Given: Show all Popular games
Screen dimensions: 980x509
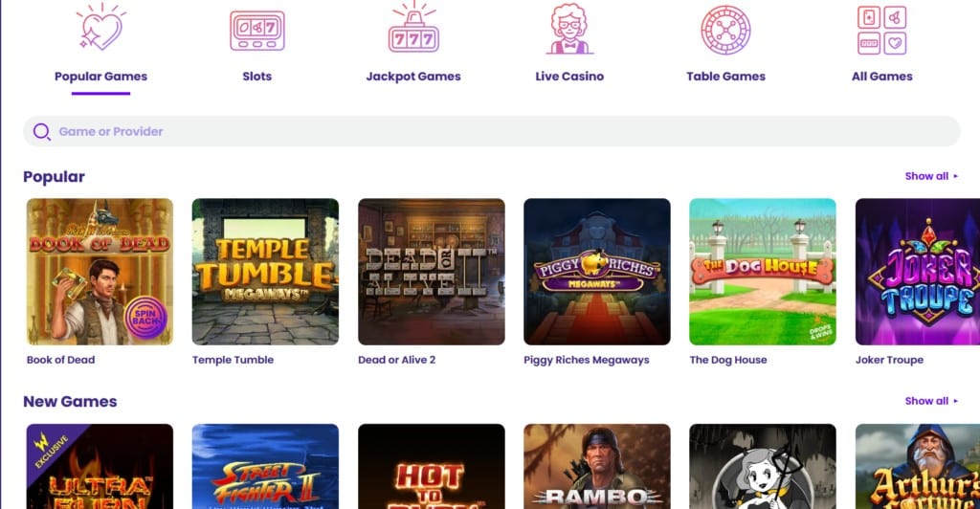Looking at the screenshot, I should pos(931,176).
